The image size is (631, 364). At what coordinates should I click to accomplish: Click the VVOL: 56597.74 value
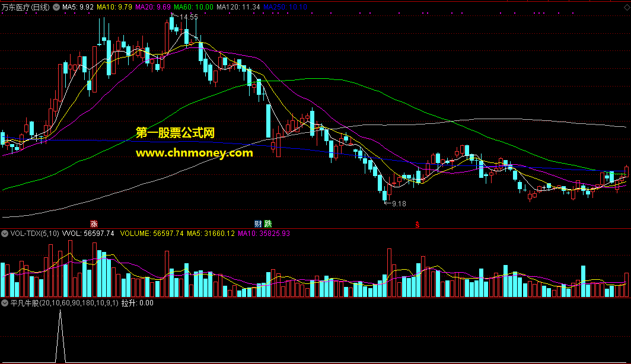pyautogui.click(x=88, y=234)
